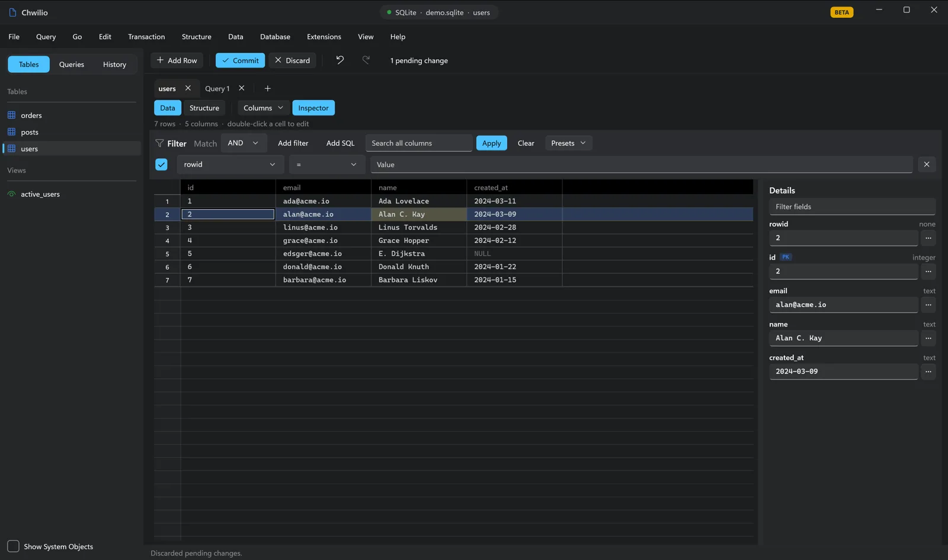
Task: Switch to the Queries sidebar tab
Action: pyautogui.click(x=72, y=64)
